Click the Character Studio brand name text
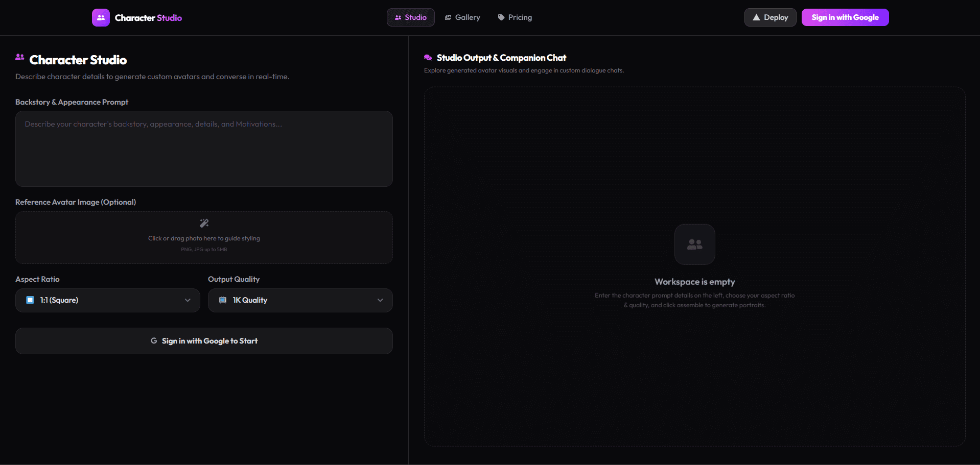The image size is (980, 465). point(148,18)
